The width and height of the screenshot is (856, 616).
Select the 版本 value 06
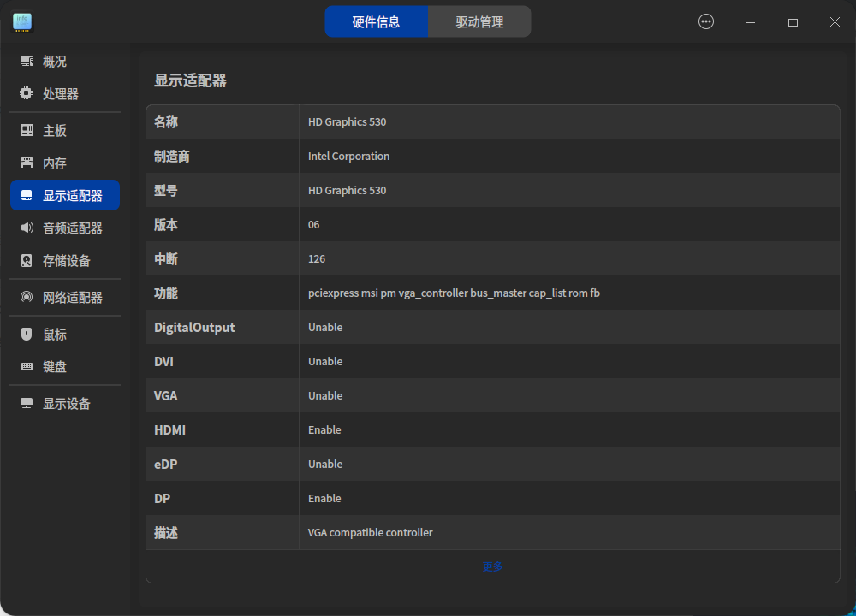click(x=313, y=224)
